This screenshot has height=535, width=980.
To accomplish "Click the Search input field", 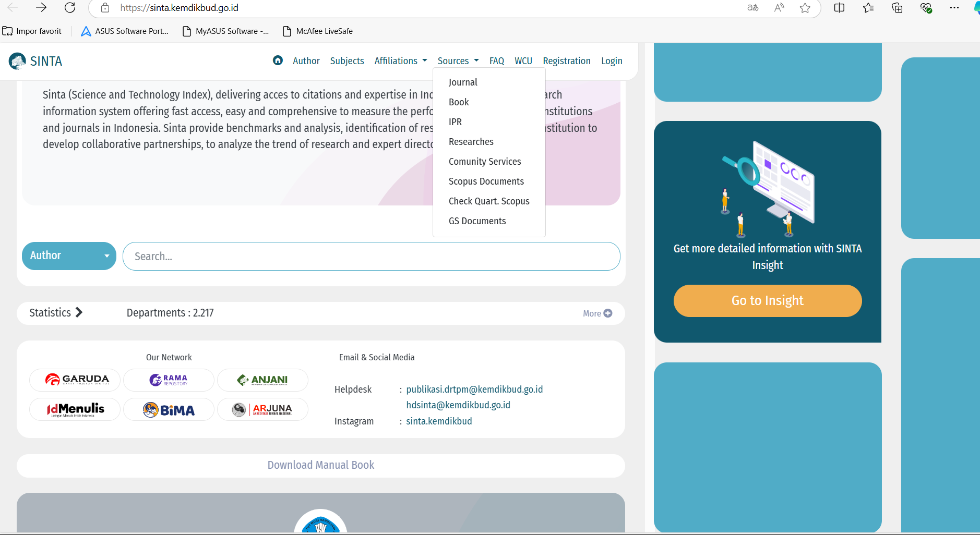I will click(371, 257).
